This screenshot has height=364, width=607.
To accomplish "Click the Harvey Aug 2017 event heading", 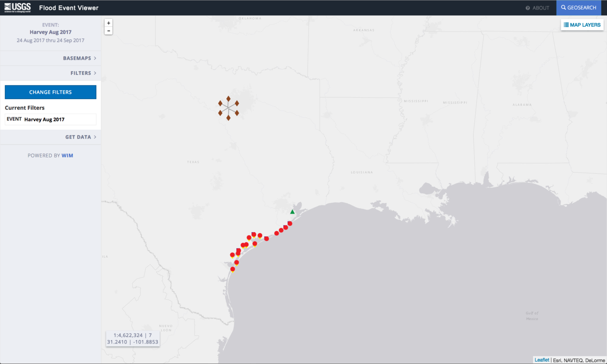I will click(50, 32).
